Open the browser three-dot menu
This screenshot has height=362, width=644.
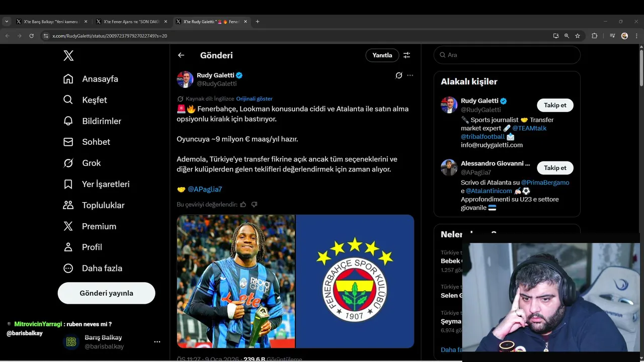point(637,36)
